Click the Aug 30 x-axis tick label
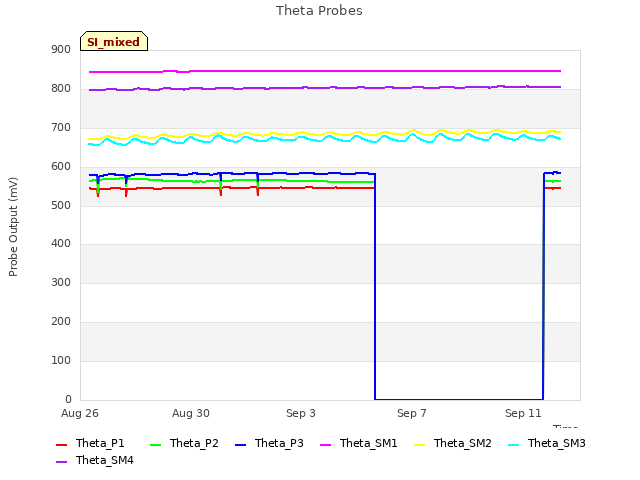640x480 pixels. [191, 413]
